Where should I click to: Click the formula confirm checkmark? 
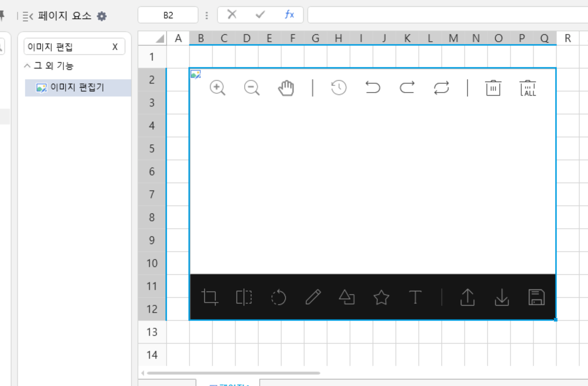pos(260,15)
